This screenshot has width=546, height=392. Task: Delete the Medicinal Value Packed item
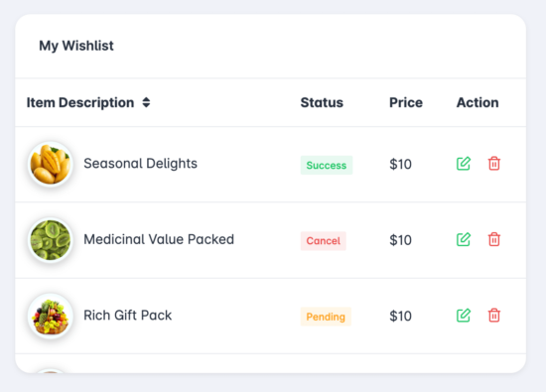[x=494, y=239]
